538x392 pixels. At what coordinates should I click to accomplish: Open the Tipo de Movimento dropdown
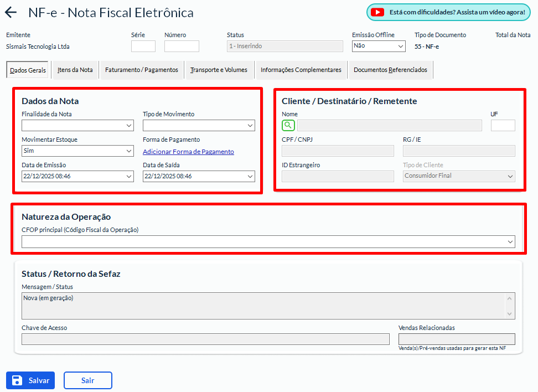(x=199, y=126)
